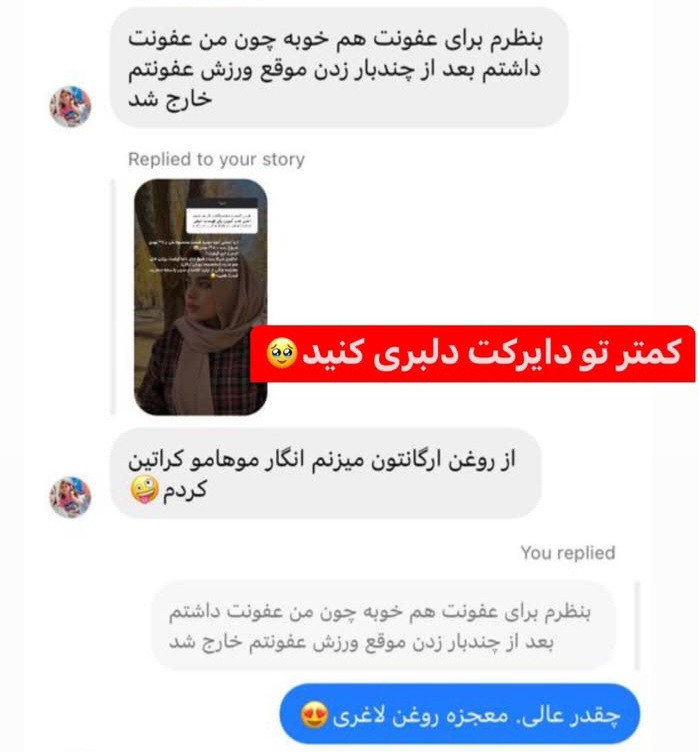Tap the sender's avatar beside the argan oil message
This screenshot has width=699, height=752.
coord(71,497)
